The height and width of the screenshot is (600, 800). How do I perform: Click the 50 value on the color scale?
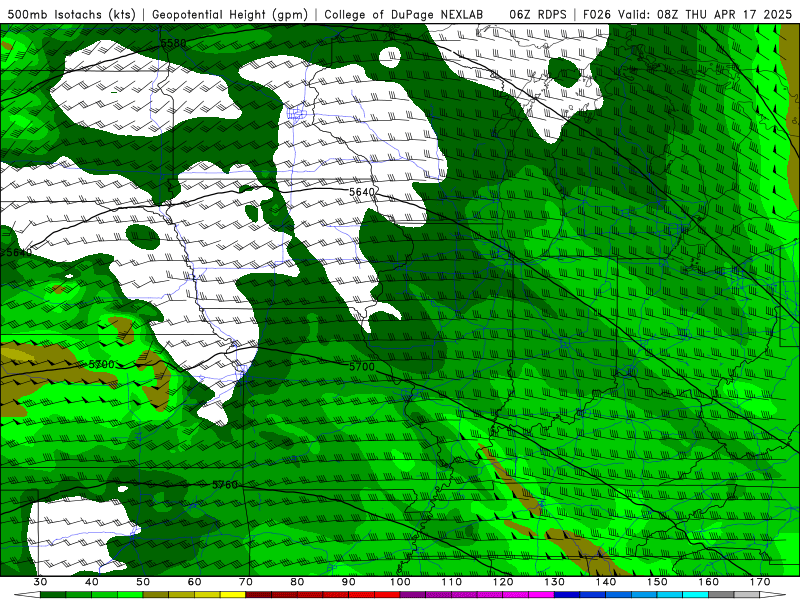tap(143, 582)
